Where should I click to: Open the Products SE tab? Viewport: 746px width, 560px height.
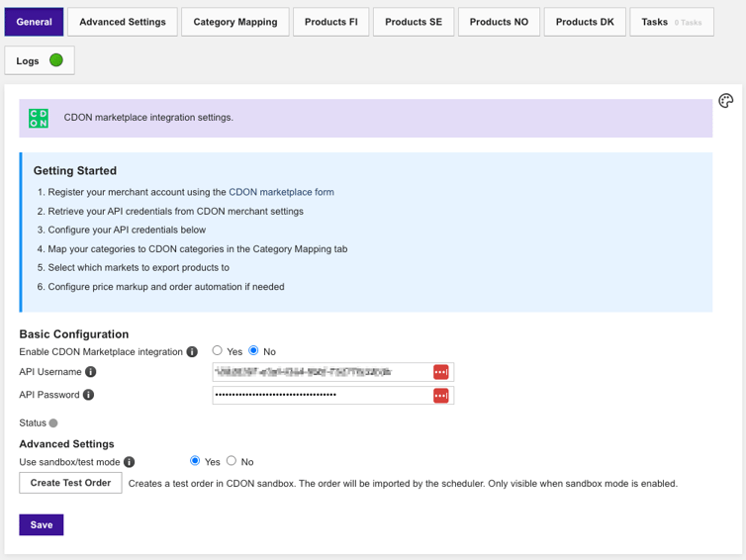(414, 22)
